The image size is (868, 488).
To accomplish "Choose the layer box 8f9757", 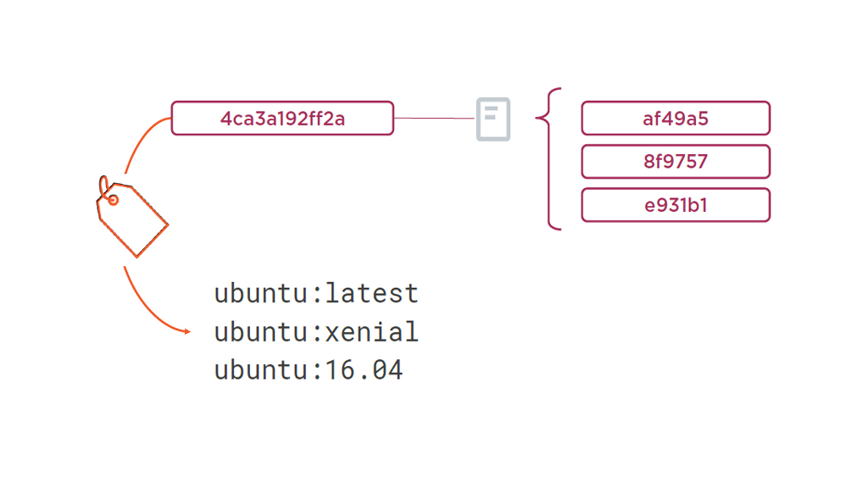I will click(675, 162).
